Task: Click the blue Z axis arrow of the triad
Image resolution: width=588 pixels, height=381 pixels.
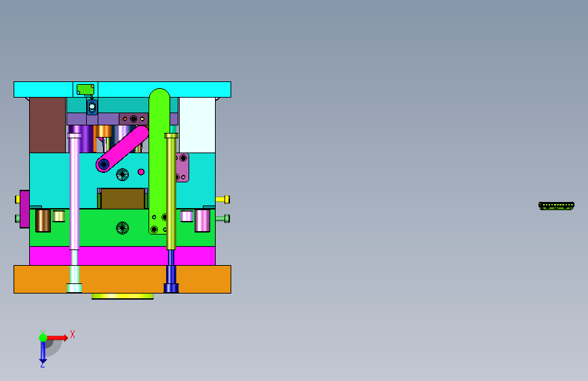Action: [43, 352]
